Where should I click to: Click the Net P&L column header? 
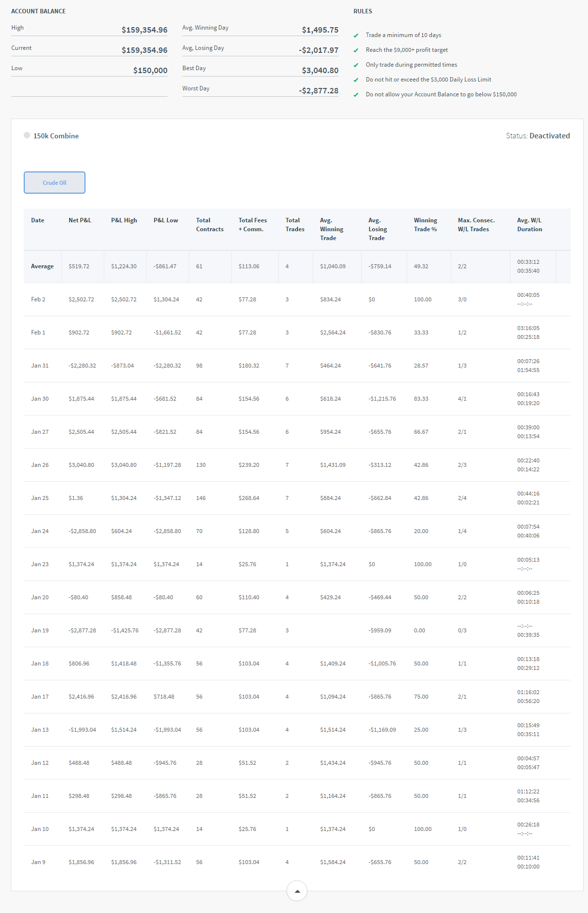pos(80,220)
